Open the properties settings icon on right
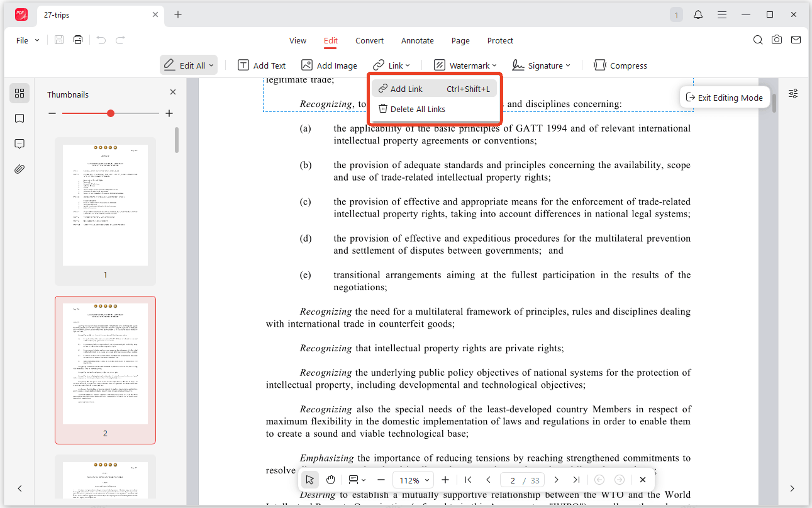 (793, 93)
